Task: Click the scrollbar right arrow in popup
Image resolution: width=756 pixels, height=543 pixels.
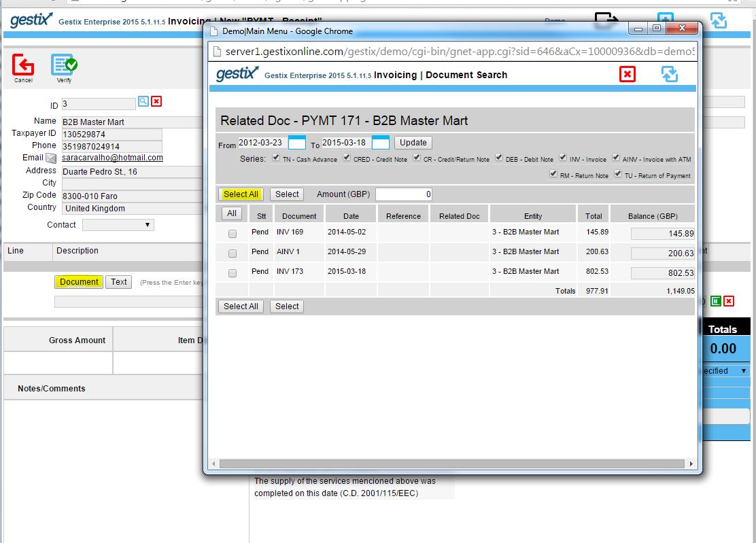Action: 691,464
